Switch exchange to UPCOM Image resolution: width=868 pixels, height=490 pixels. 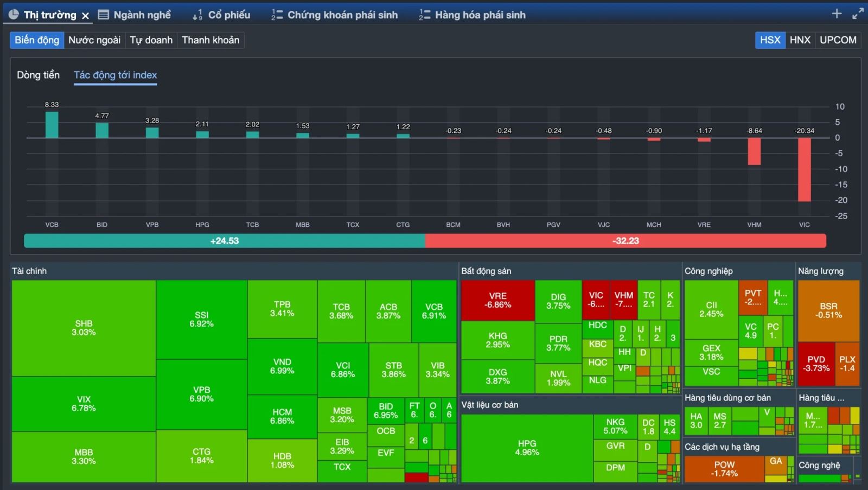[x=838, y=40]
